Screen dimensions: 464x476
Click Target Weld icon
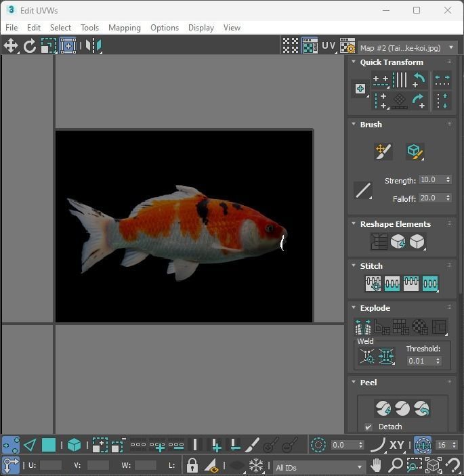pos(367,355)
